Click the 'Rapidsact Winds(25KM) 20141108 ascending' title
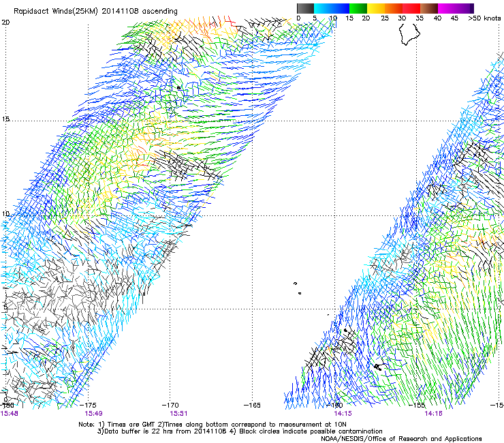The width and height of the screenshot is (504, 443). click(95, 12)
